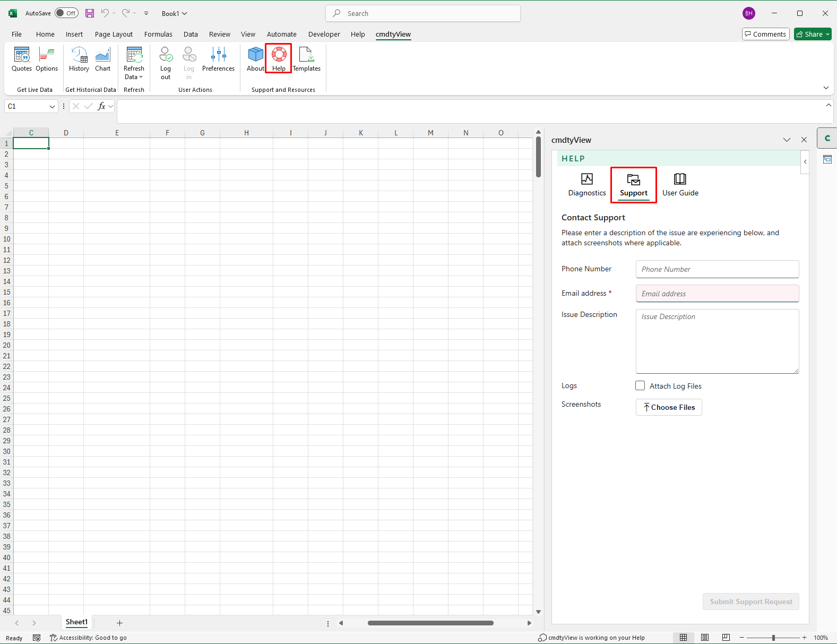The image size is (837, 644).
Task: Open the Quotes live data tool
Action: tap(22, 59)
